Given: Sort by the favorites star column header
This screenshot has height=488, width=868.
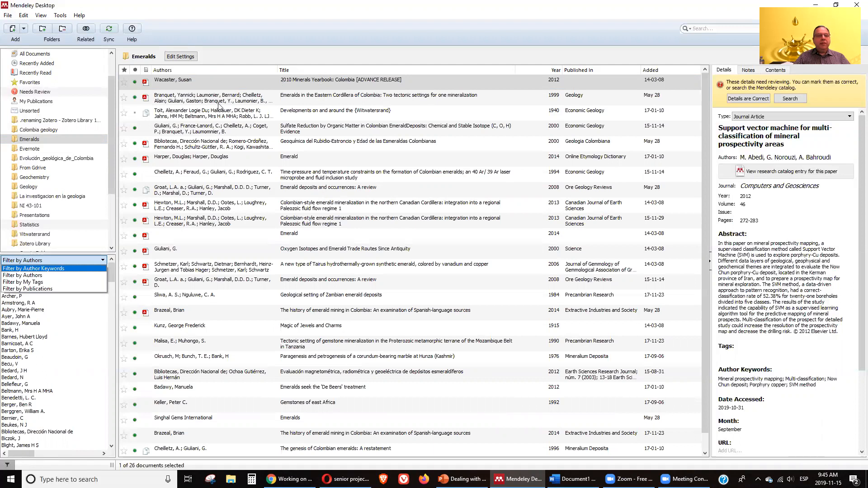Looking at the screenshot, I should click(124, 70).
